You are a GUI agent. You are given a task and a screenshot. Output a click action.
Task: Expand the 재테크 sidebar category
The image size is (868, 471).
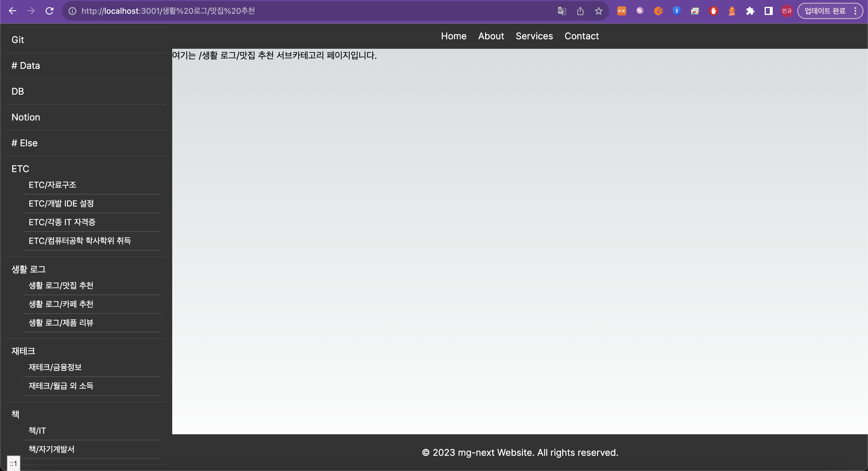23,351
